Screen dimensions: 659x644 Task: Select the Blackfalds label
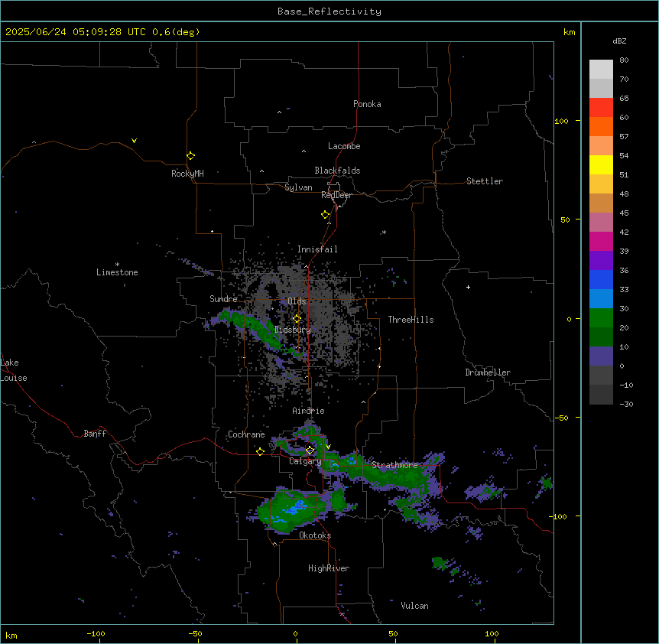click(337, 171)
